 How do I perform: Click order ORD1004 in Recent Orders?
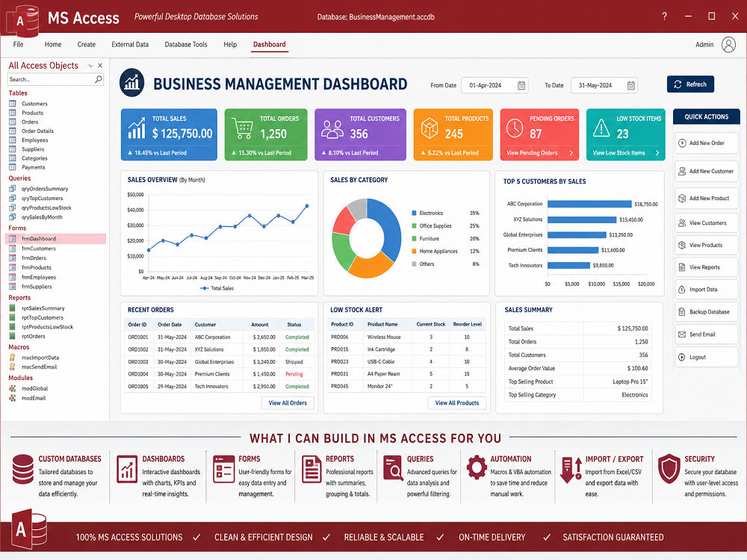point(138,374)
